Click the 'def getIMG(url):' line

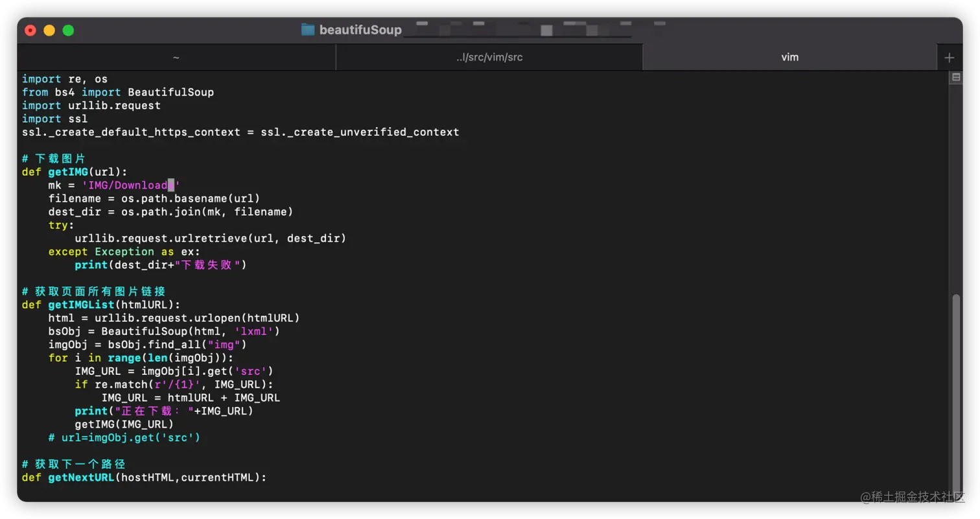coord(75,172)
